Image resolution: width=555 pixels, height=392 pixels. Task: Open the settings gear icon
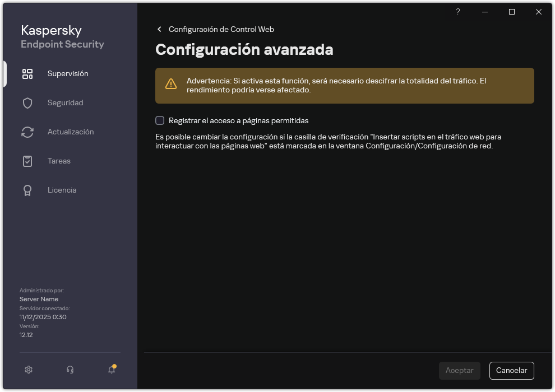point(28,370)
